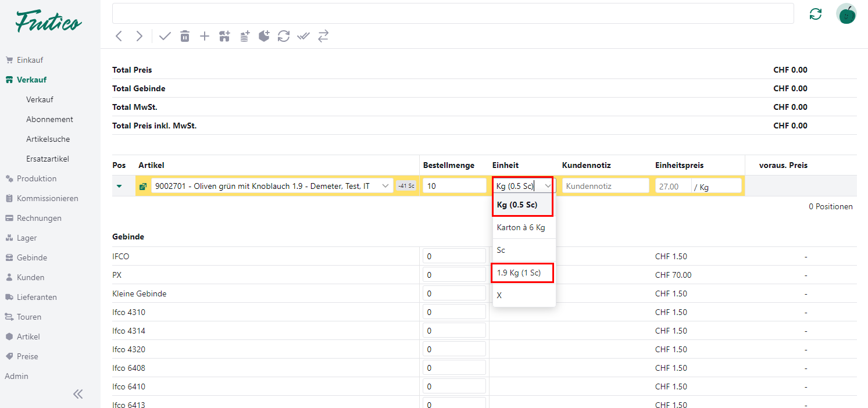This screenshot has height=408, width=868.
Task: Choose 'Karton à 6 Kg' from unit list
Action: click(x=521, y=228)
